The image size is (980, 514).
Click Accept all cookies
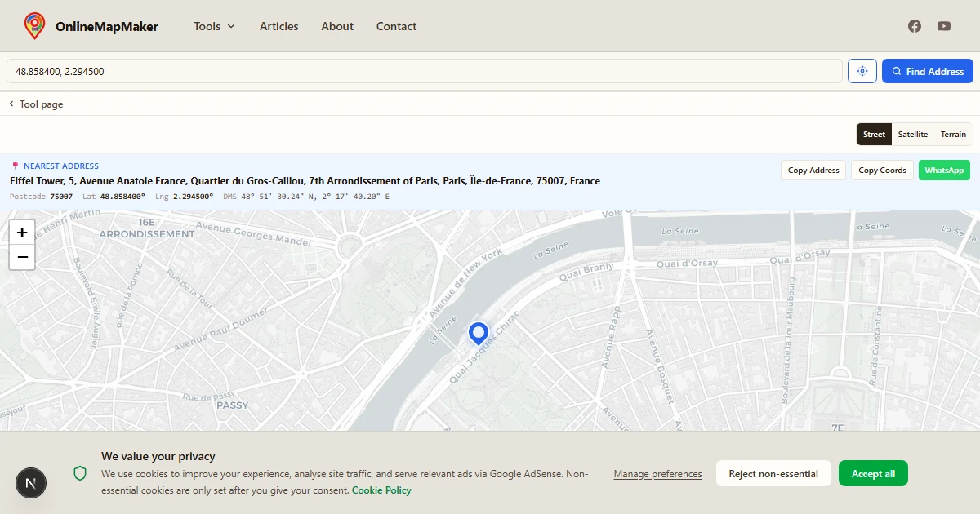coord(873,473)
